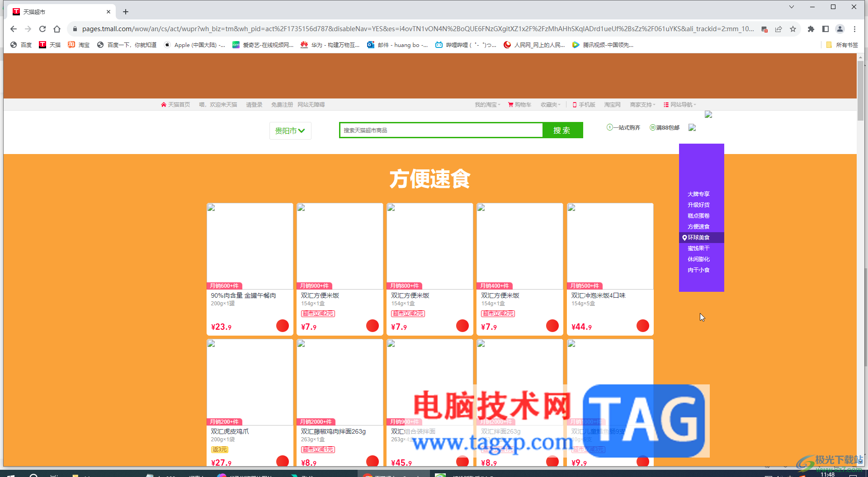The height and width of the screenshot is (477, 868).
Task: Expand the 我的淘宝 dropdown menu
Action: (487, 105)
